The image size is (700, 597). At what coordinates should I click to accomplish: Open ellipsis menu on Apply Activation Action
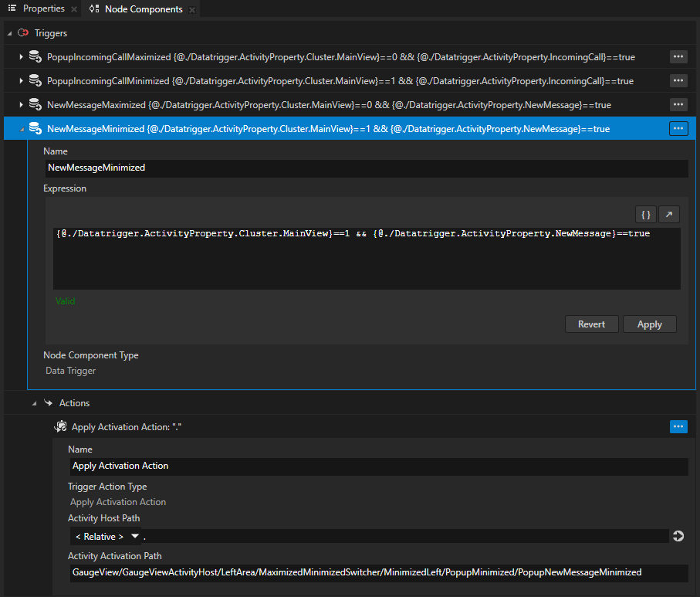click(x=678, y=426)
